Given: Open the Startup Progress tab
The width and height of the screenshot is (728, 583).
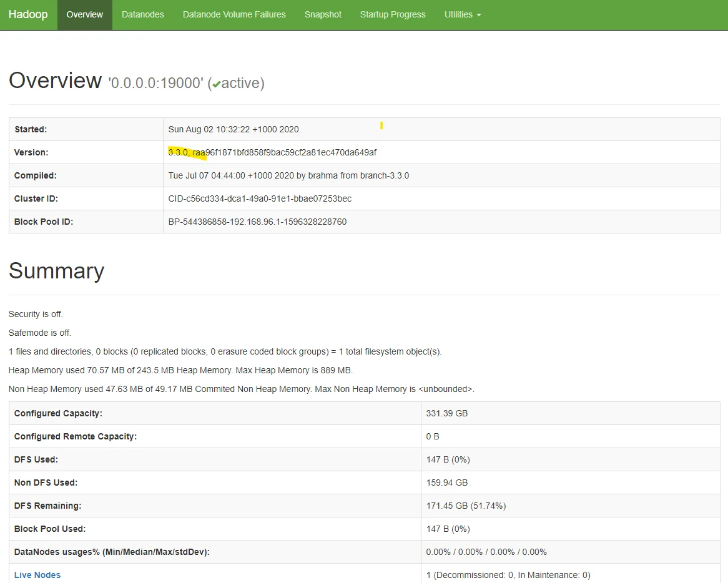Looking at the screenshot, I should pyautogui.click(x=393, y=14).
